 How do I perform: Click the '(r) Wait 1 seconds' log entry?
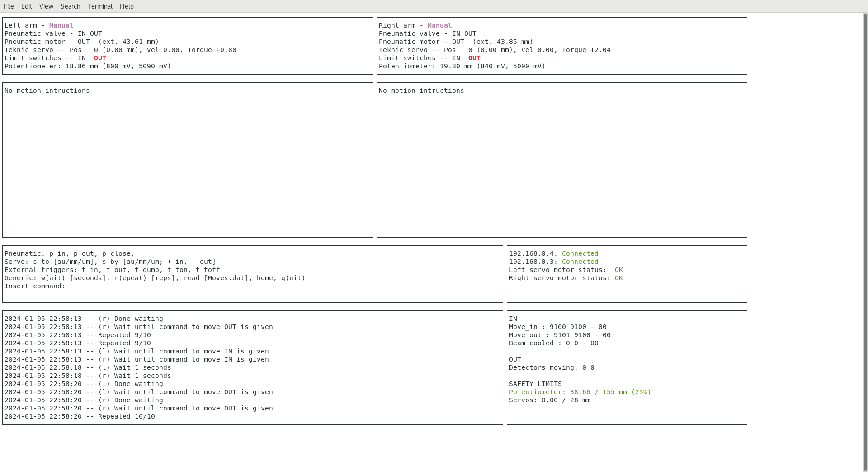tap(88, 376)
